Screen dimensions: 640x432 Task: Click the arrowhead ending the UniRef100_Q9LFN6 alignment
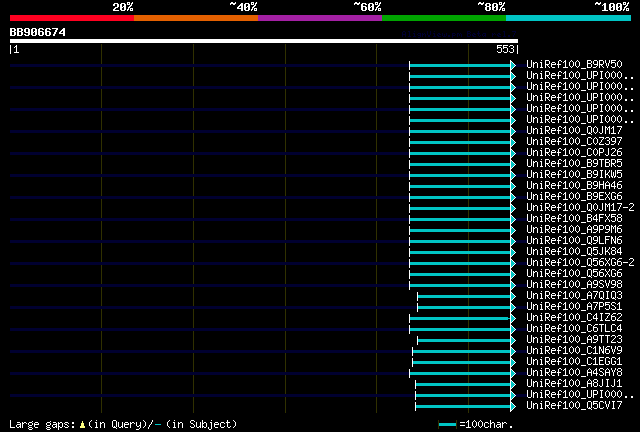pyautogui.click(x=513, y=242)
